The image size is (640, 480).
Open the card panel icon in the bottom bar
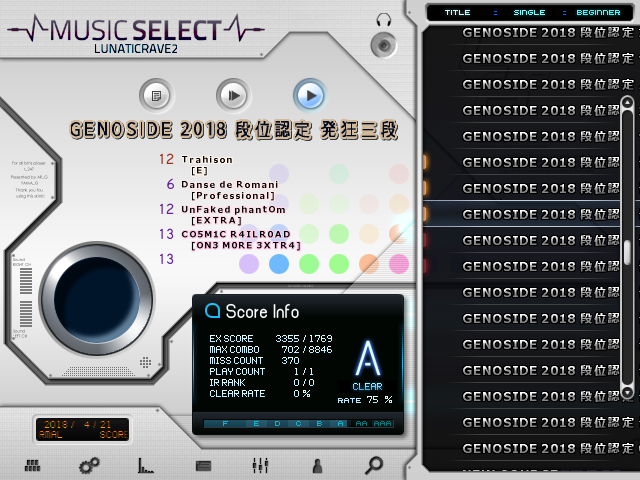[x=203, y=466]
